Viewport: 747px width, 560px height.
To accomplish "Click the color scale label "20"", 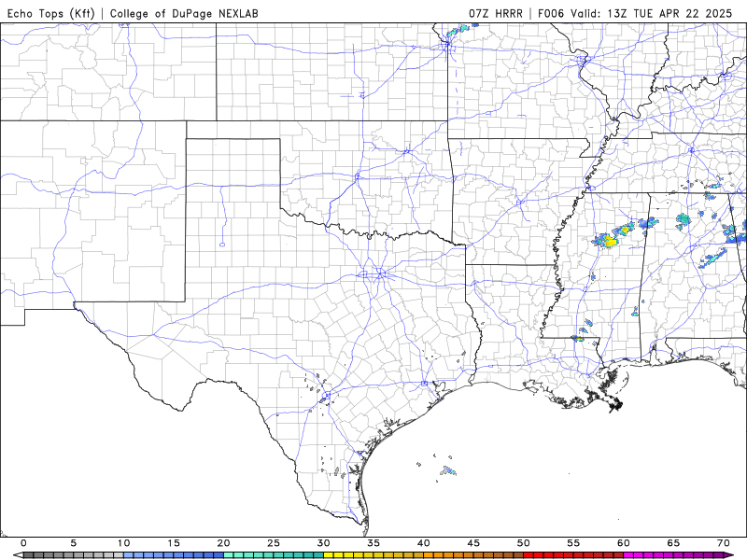I will click(223, 543).
